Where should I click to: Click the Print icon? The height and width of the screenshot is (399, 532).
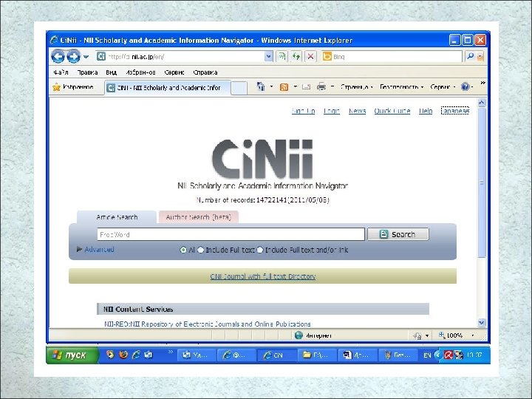pos(321,87)
